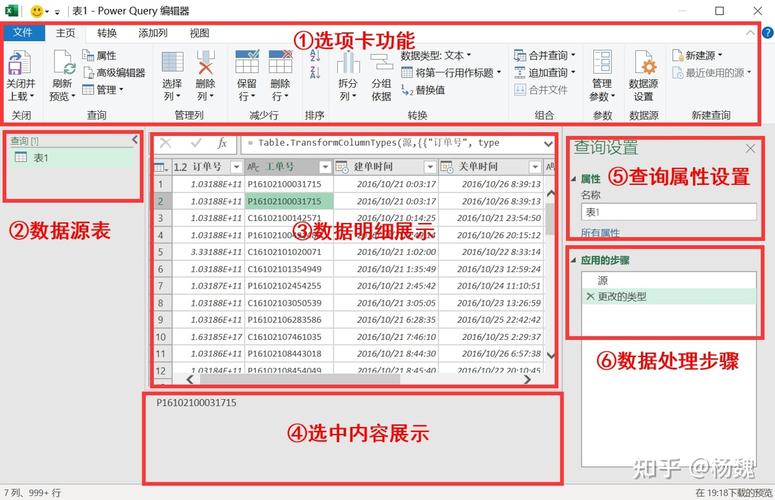
Task: Click the 保留行 keep rows icon
Action: (x=247, y=62)
